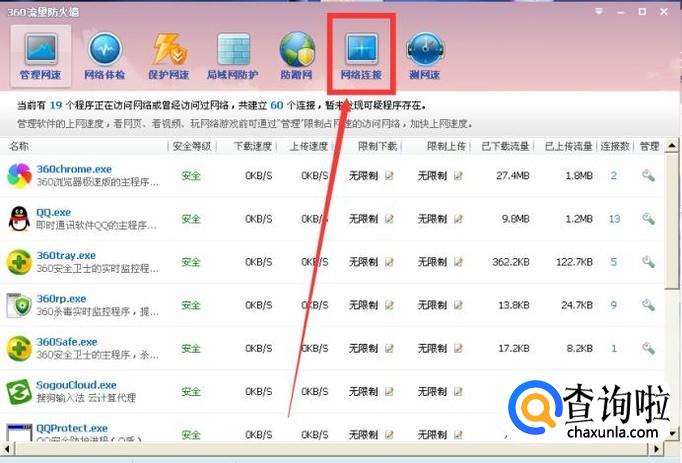Click the vertical scrollbar up arrow

tap(672, 146)
